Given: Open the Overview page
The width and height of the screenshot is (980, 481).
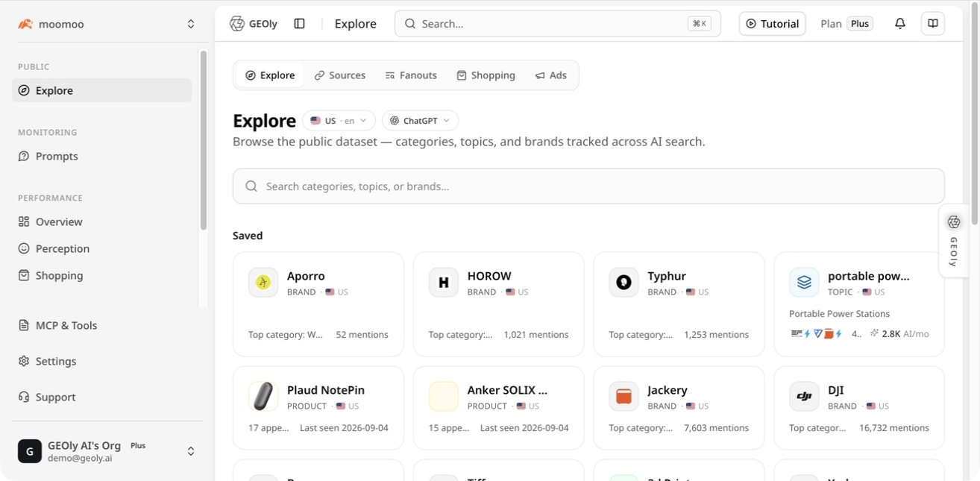Looking at the screenshot, I should [102, 221].
